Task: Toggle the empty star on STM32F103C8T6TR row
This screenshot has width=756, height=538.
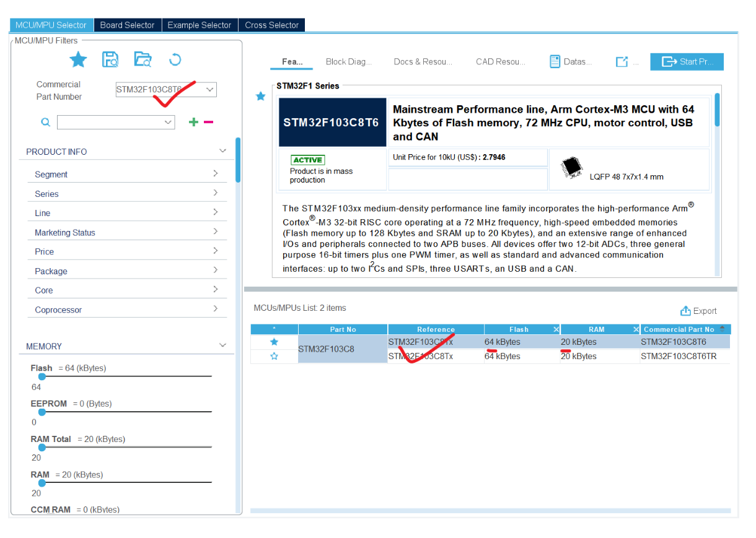Action: 274,357
